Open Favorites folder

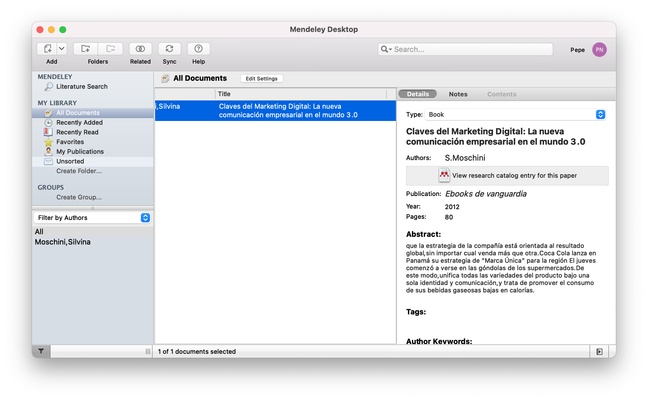point(70,142)
